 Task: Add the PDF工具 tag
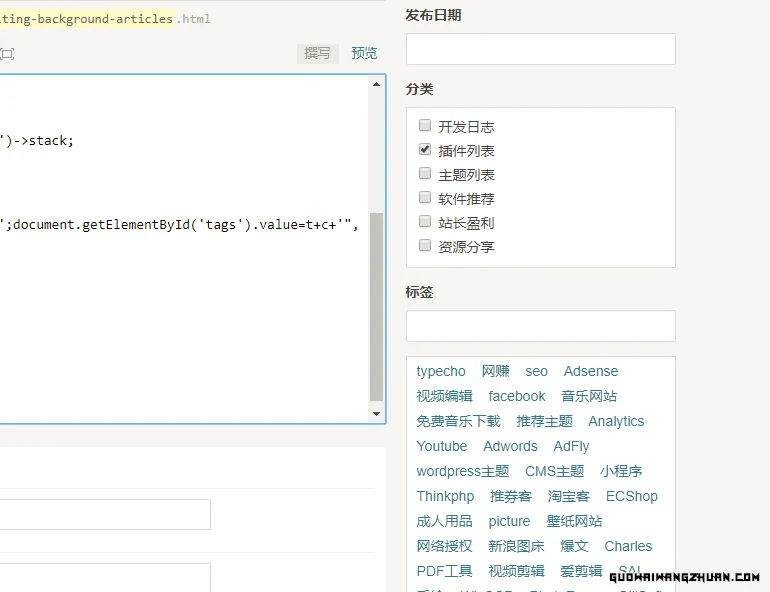(x=444, y=571)
